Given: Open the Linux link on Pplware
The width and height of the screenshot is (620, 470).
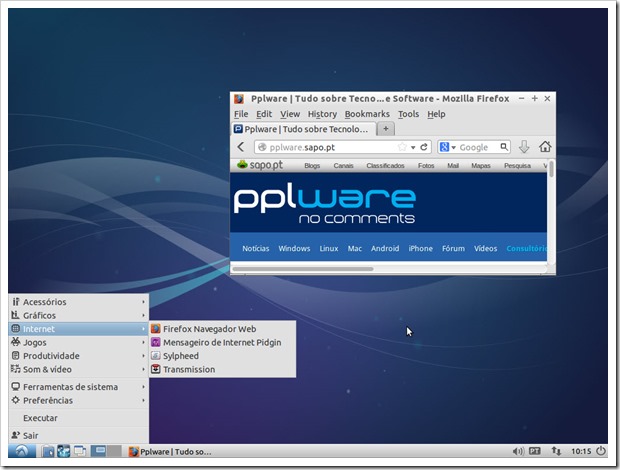Looking at the screenshot, I should (329, 249).
